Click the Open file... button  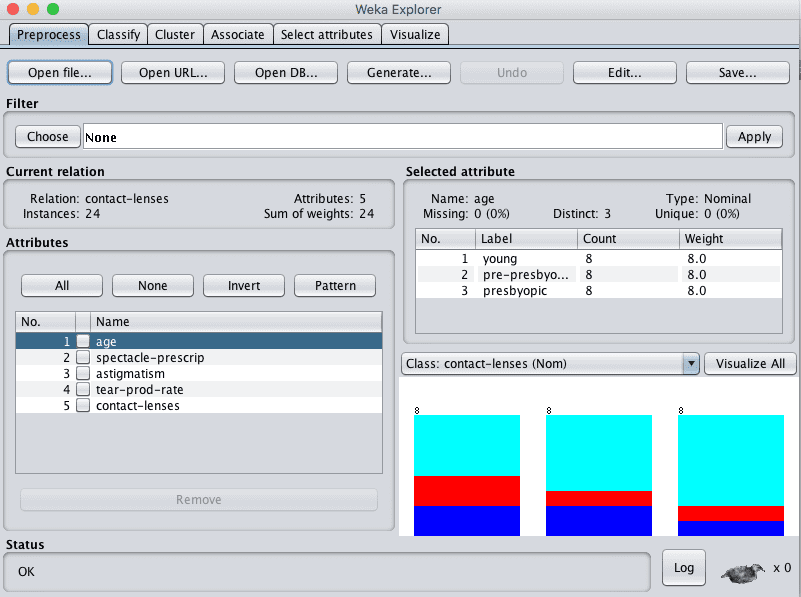tap(60, 73)
